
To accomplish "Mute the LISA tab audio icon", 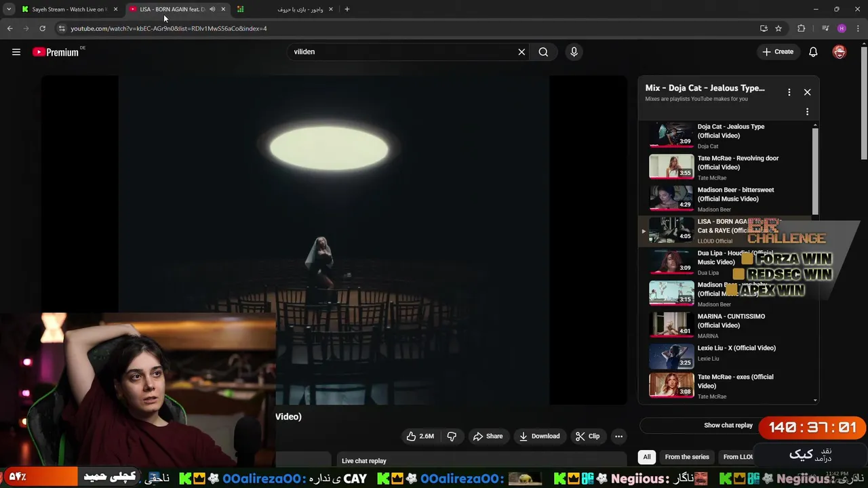I will pyautogui.click(x=212, y=9).
